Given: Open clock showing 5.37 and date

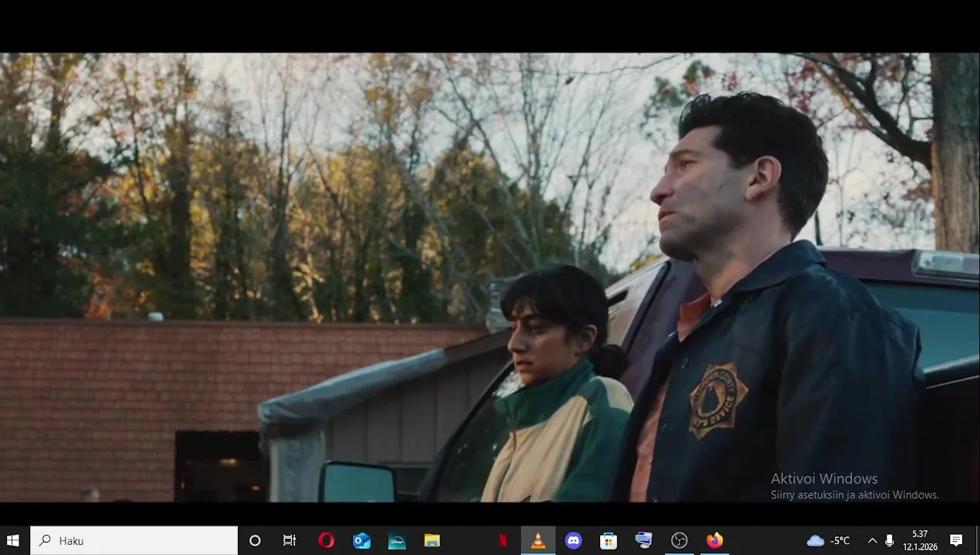Looking at the screenshot, I should [920, 540].
